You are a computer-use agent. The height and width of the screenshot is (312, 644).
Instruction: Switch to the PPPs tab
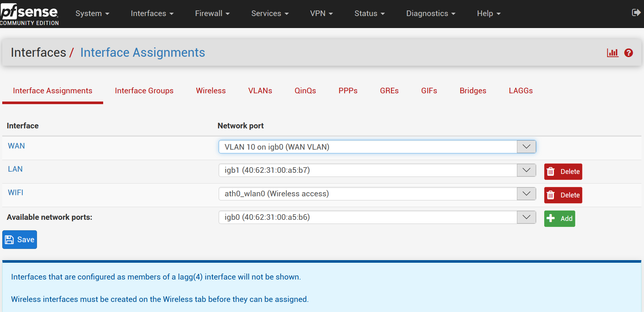tap(348, 91)
